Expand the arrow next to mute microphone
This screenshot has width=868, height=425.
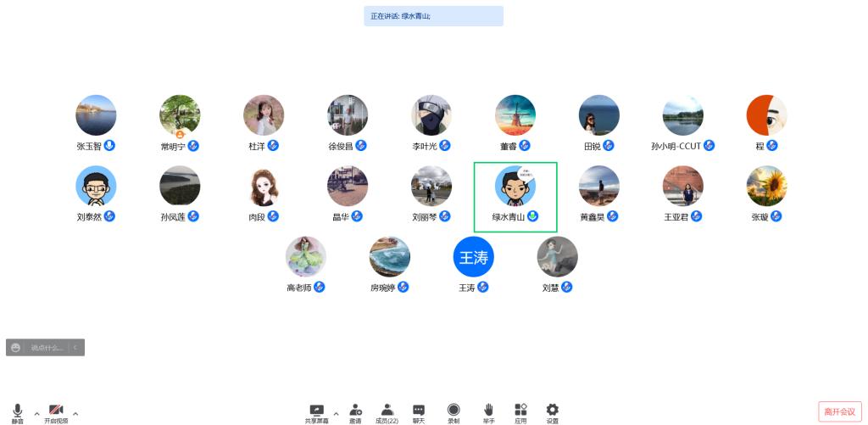coord(36,413)
